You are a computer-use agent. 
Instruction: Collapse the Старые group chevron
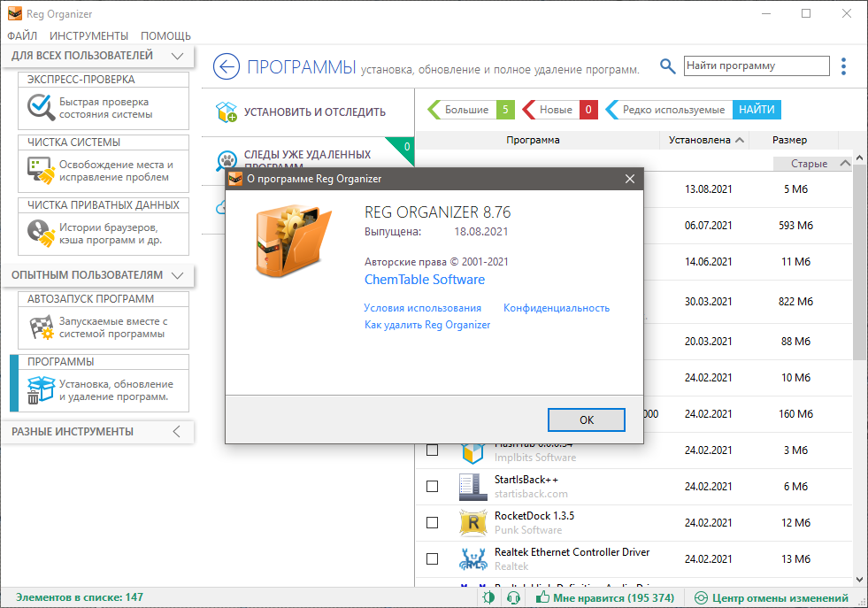coord(845,164)
